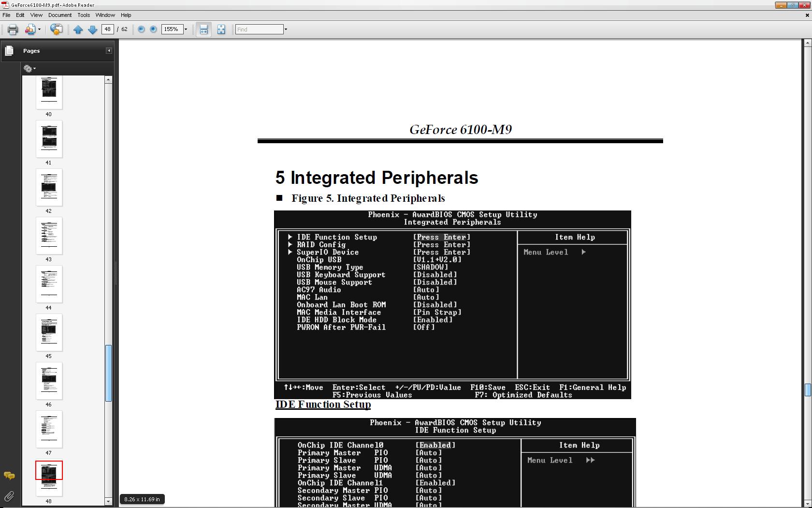Click 'RAID Config' BIOS row text
Image resolution: width=812 pixels, height=508 pixels.
(321, 245)
